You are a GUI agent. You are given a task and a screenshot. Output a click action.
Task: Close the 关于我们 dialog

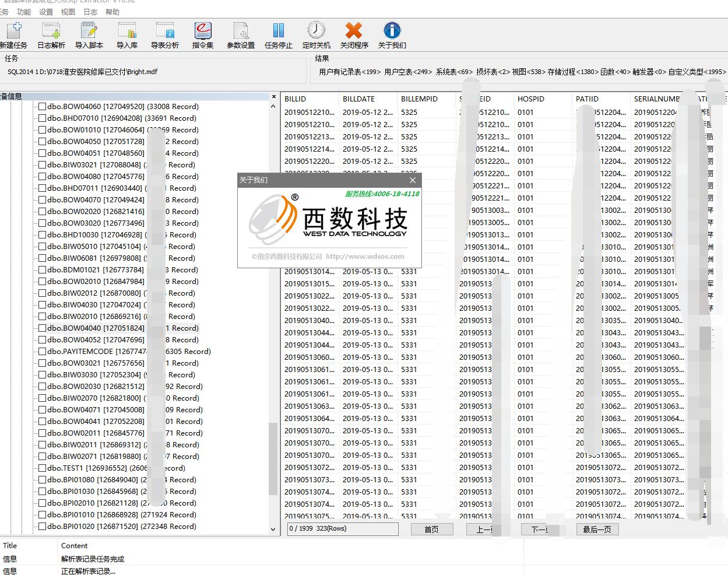click(413, 180)
